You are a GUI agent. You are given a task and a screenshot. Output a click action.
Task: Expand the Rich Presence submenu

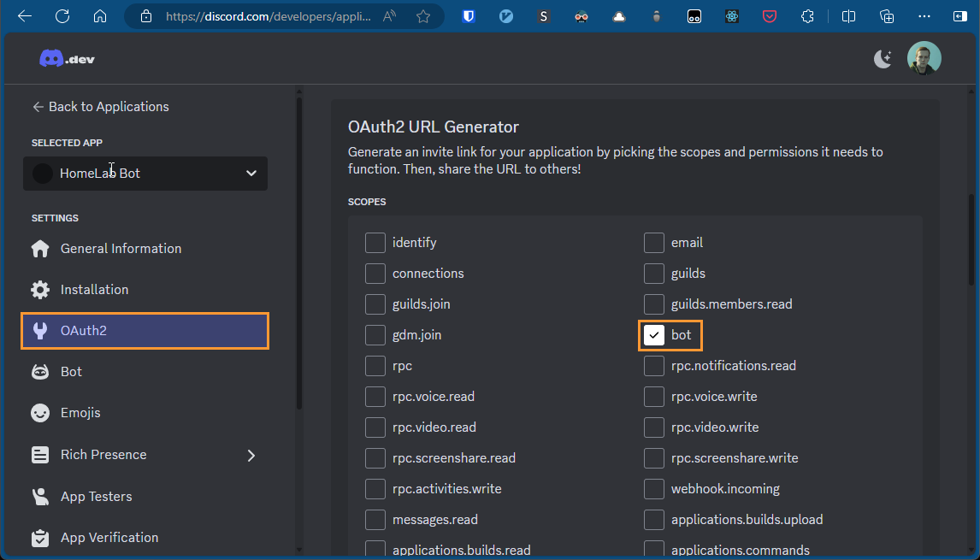coord(251,455)
